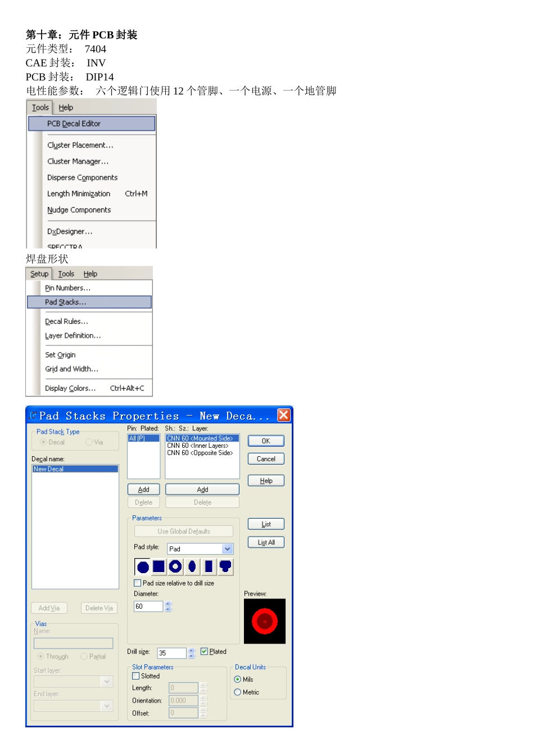
Task: Adjust the Drill size spinner arrows
Action: point(191,653)
